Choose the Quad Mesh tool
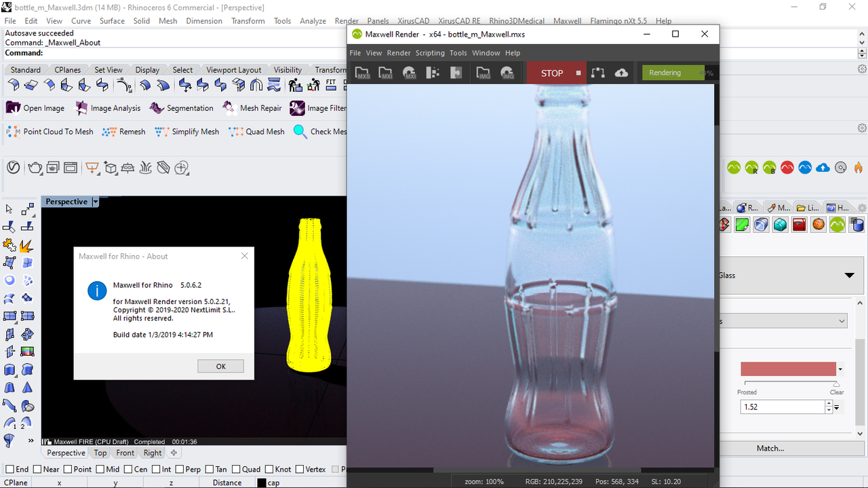Image resolution: width=868 pixels, height=488 pixels. pos(256,132)
